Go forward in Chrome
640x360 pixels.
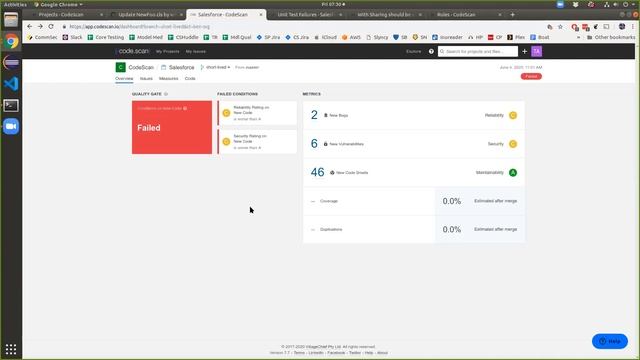tap(40, 27)
